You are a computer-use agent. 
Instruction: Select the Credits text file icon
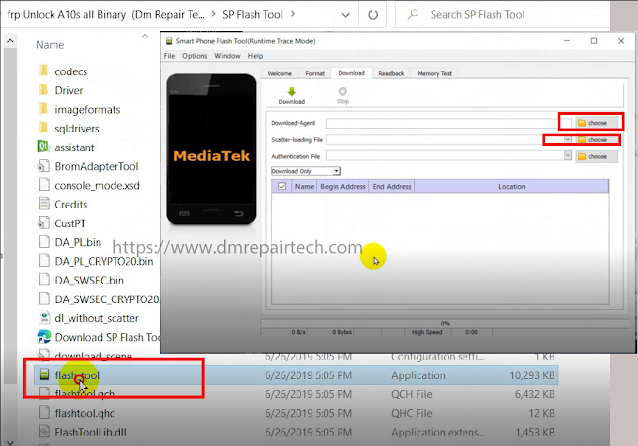coord(44,203)
